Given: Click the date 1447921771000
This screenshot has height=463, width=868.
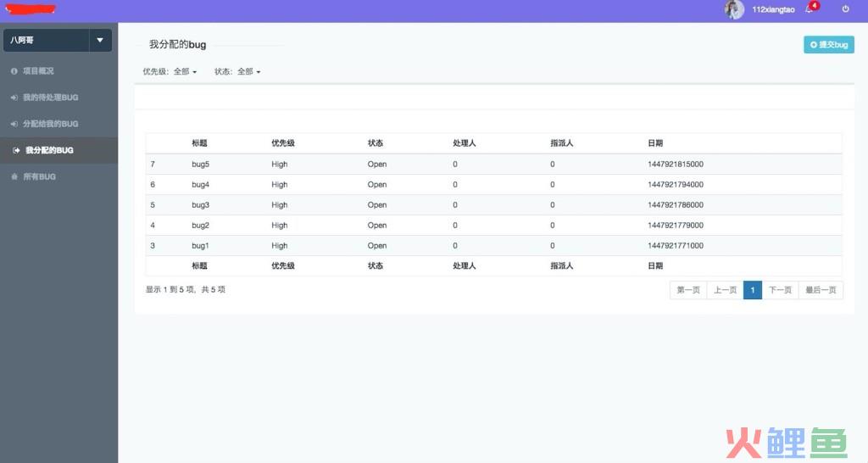Looking at the screenshot, I should point(676,245).
